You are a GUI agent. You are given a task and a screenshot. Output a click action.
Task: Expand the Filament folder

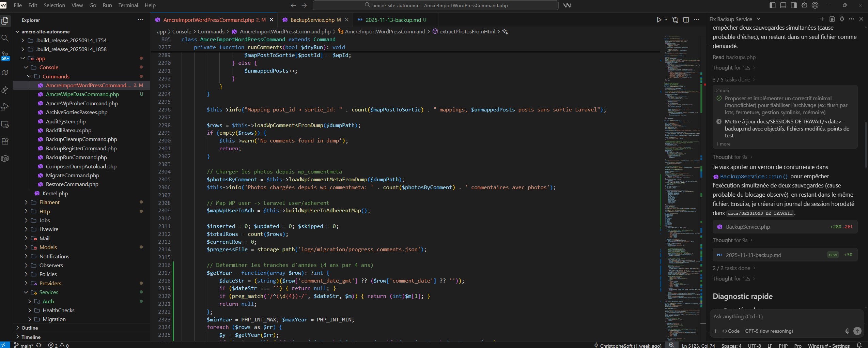coord(49,202)
